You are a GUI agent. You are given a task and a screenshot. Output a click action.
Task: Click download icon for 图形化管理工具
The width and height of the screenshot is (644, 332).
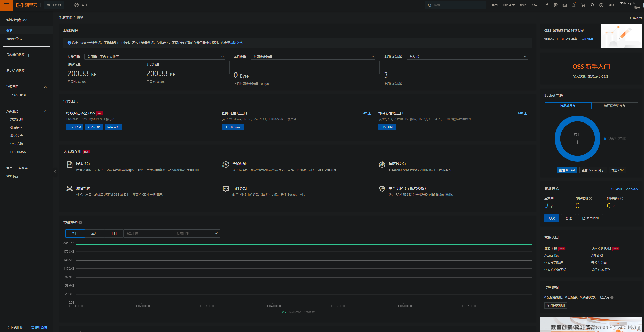(369, 113)
